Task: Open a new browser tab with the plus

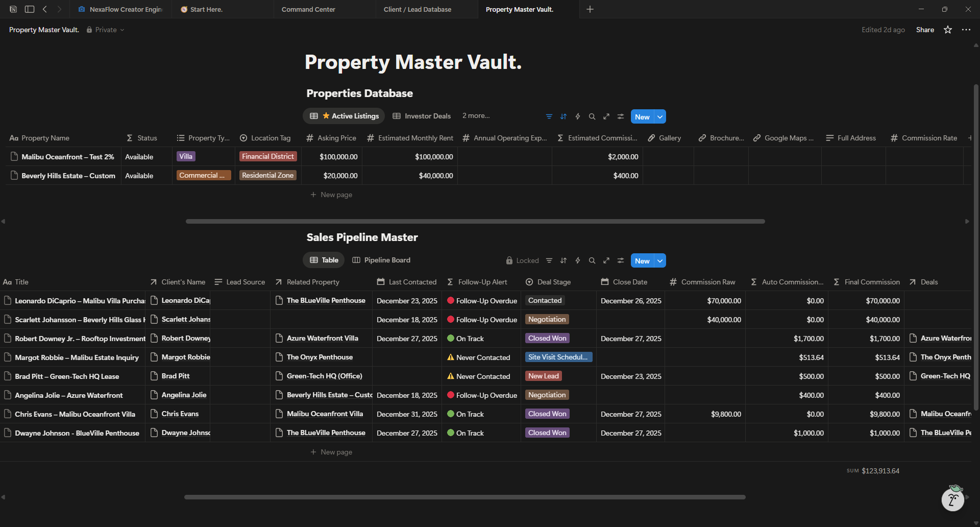Action: (x=590, y=9)
